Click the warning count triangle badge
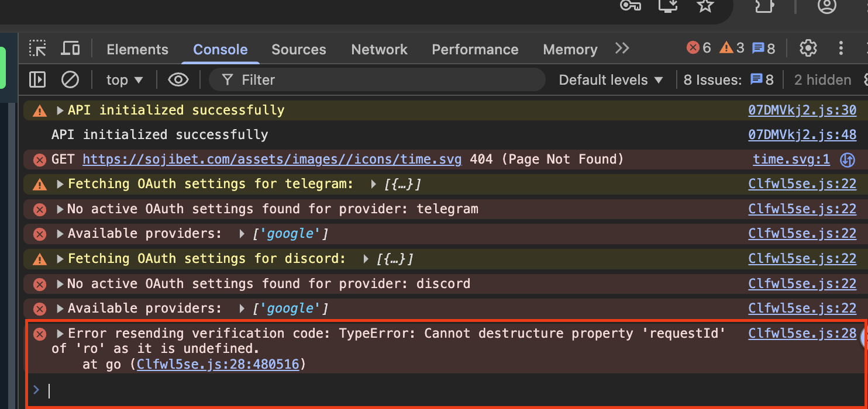The width and height of the screenshot is (868, 409). tap(732, 48)
